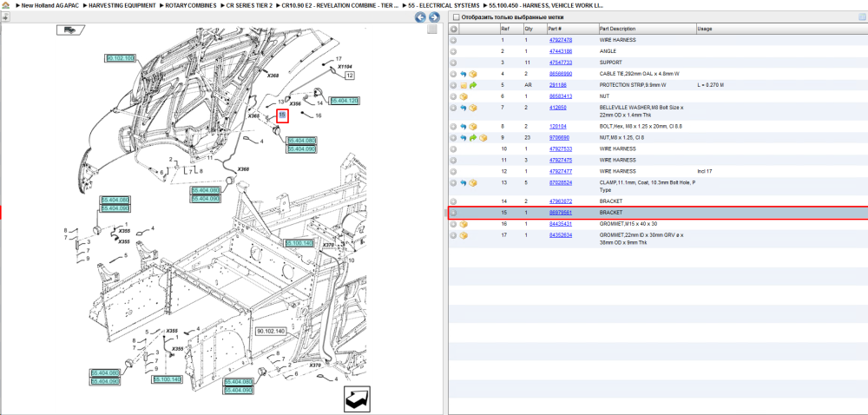Click round plus icon in table header row
Image resolution: width=868 pixels, height=415 pixels.
[x=453, y=29]
